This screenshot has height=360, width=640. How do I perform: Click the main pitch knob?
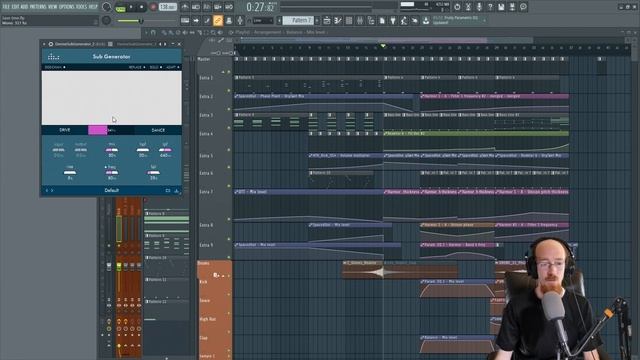106,20
